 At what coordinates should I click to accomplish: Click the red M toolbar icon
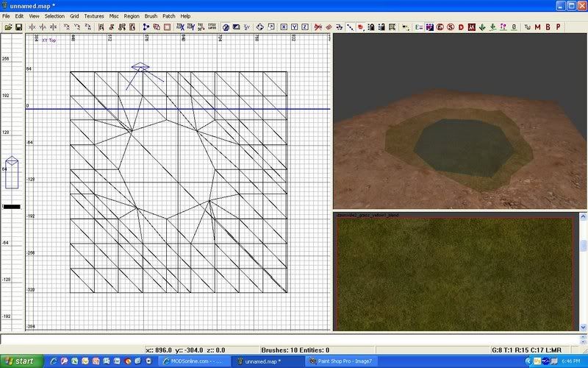[x=537, y=27]
